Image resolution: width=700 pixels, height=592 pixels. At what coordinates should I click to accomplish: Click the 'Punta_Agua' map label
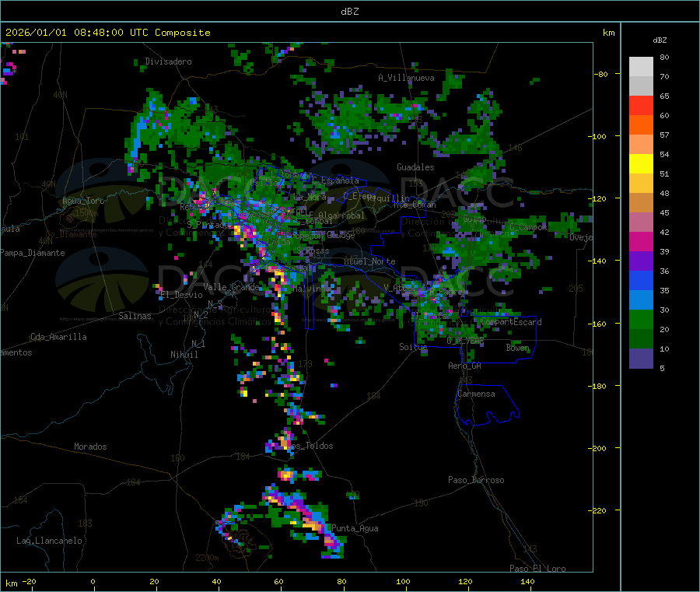coord(355,528)
